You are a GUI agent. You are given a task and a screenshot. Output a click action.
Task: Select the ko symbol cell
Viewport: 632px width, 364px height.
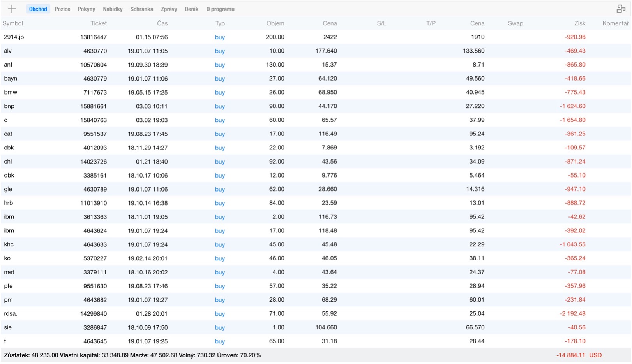pyautogui.click(x=7, y=258)
